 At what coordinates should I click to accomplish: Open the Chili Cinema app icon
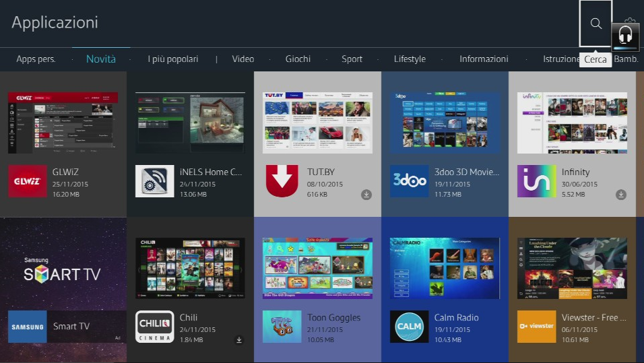155,327
